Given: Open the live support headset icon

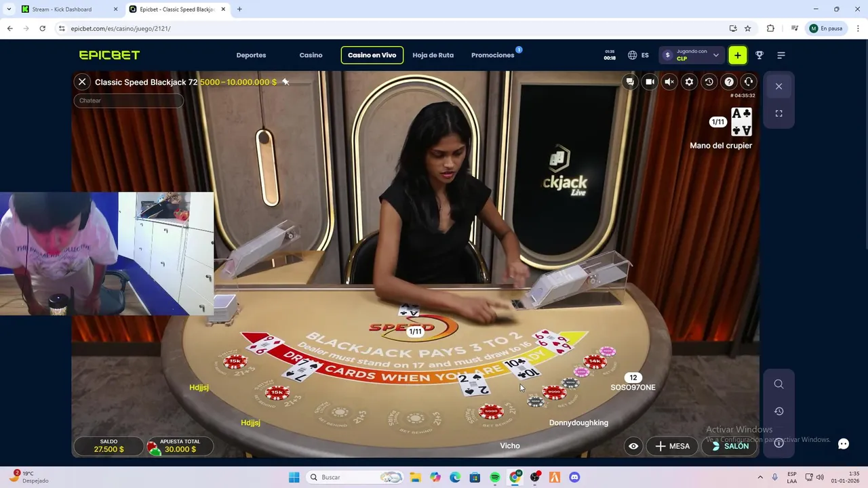Looking at the screenshot, I should click(749, 82).
